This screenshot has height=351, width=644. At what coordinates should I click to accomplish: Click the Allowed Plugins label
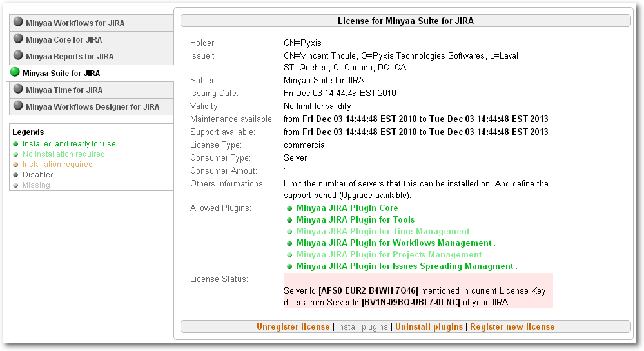coord(220,208)
